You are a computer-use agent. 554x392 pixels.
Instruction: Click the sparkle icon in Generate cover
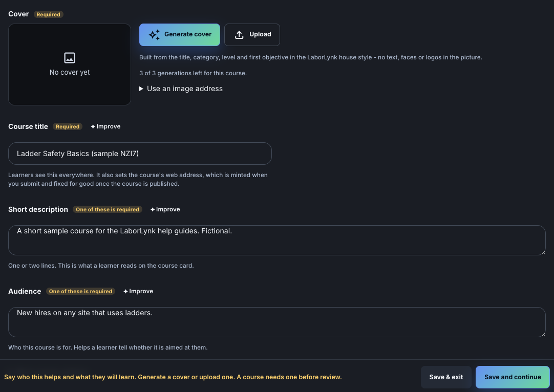[x=154, y=35]
